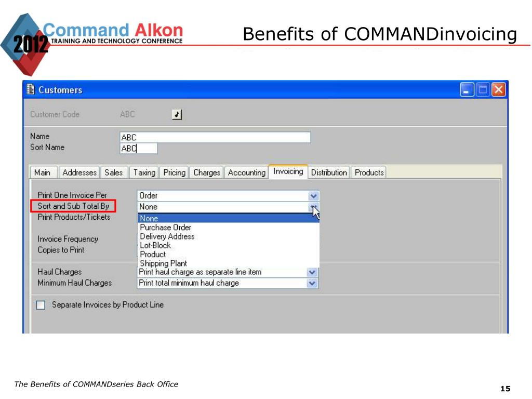Click the 'Copies to Print' label
This screenshot has width=532, height=399.
[61, 250]
